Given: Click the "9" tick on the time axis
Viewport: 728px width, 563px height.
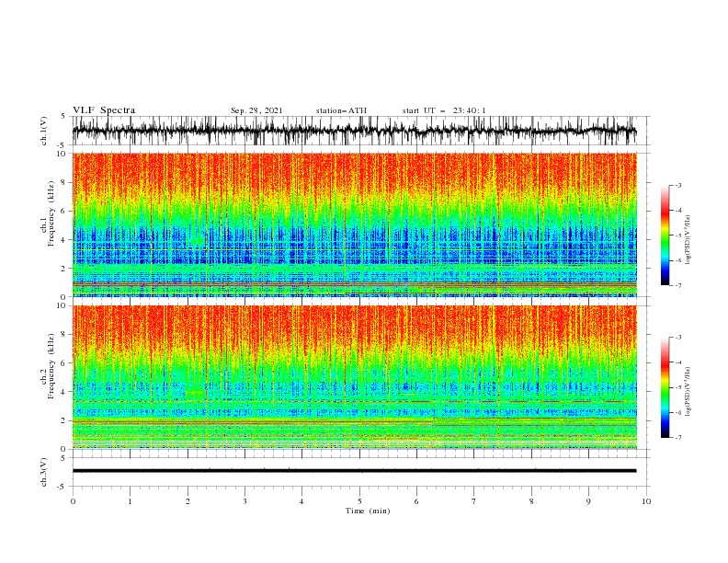Looking at the screenshot, I should [x=588, y=501].
